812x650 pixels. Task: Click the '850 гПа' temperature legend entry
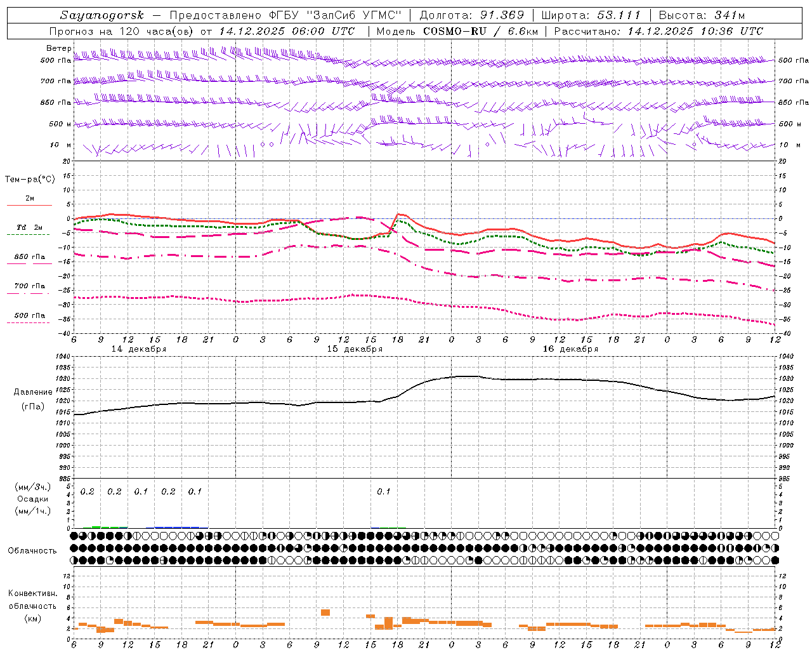[30, 257]
